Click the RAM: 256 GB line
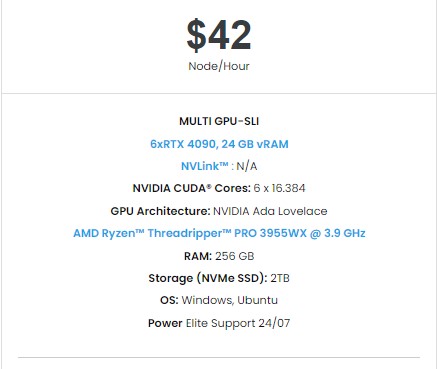The width and height of the screenshot is (438, 369). 219,256
